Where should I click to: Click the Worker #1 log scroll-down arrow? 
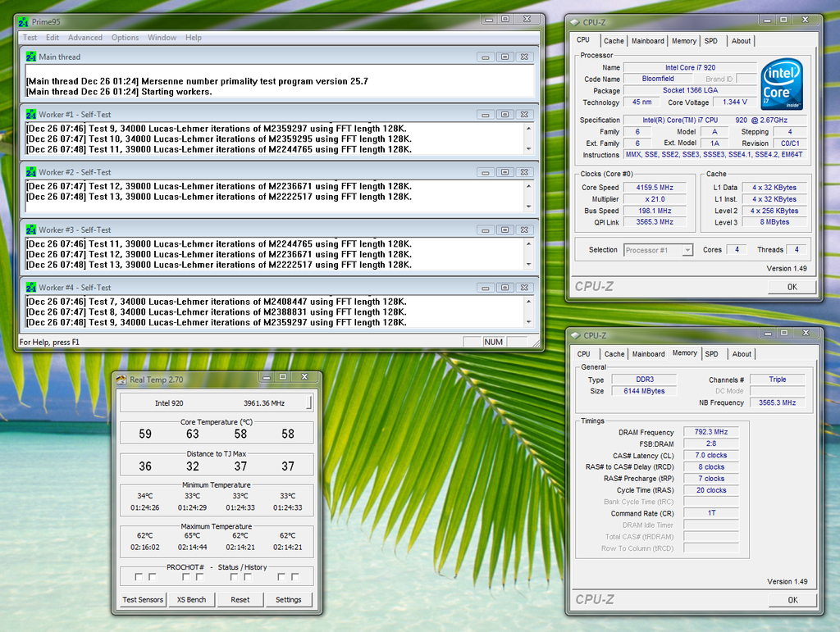(x=529, y=148)
